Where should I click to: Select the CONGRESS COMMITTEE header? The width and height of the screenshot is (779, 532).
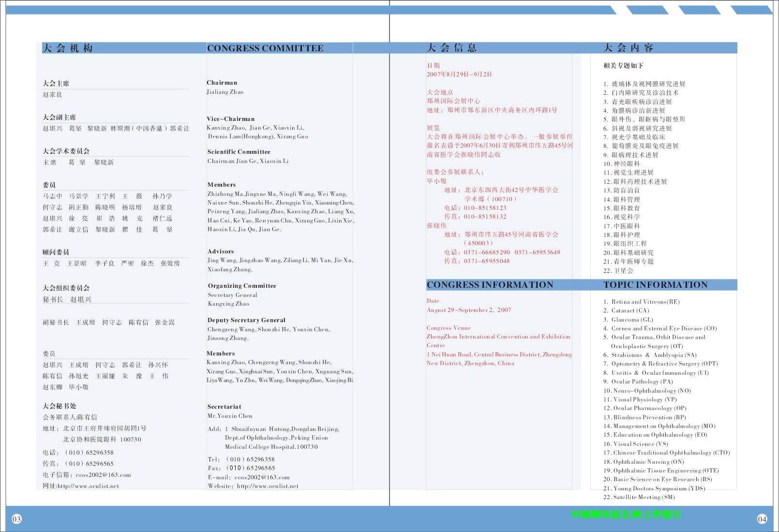point(265,48)
